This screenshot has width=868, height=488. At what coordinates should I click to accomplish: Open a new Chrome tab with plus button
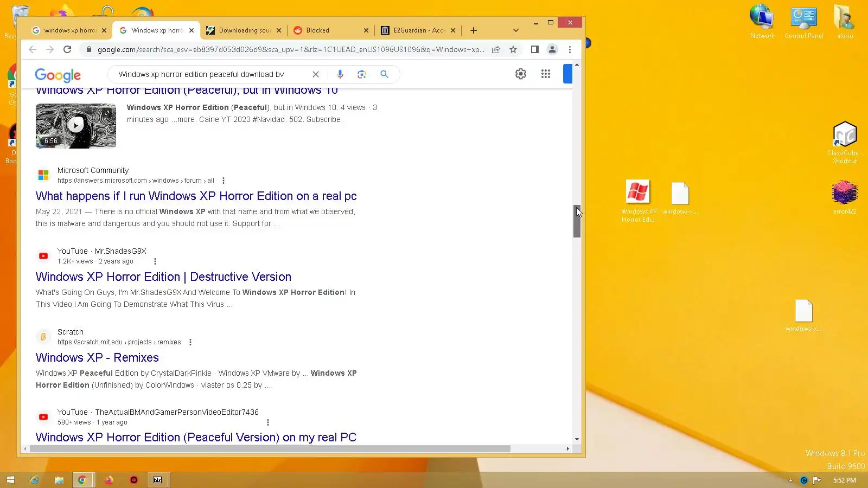pos(474,30)
